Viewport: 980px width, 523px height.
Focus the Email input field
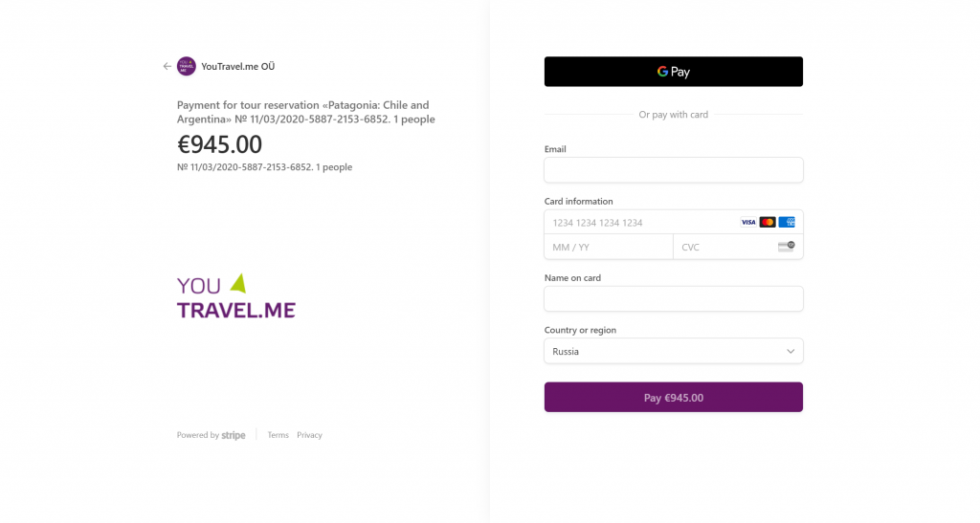[673, 170]
